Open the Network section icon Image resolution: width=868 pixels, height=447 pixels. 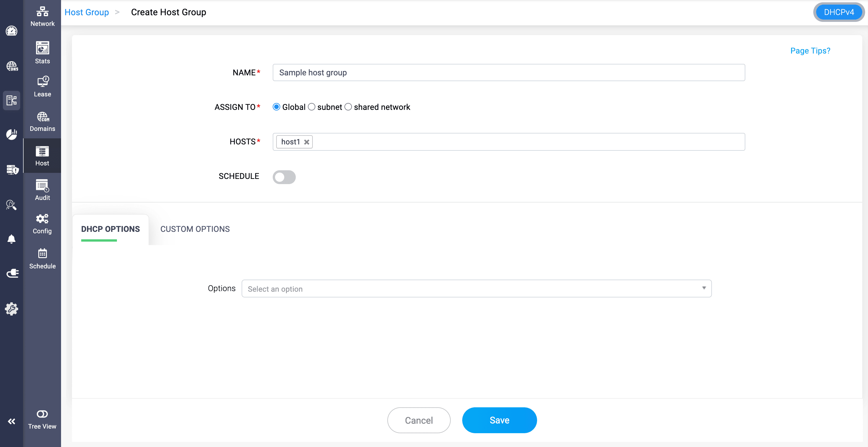(x=42, y=12)
